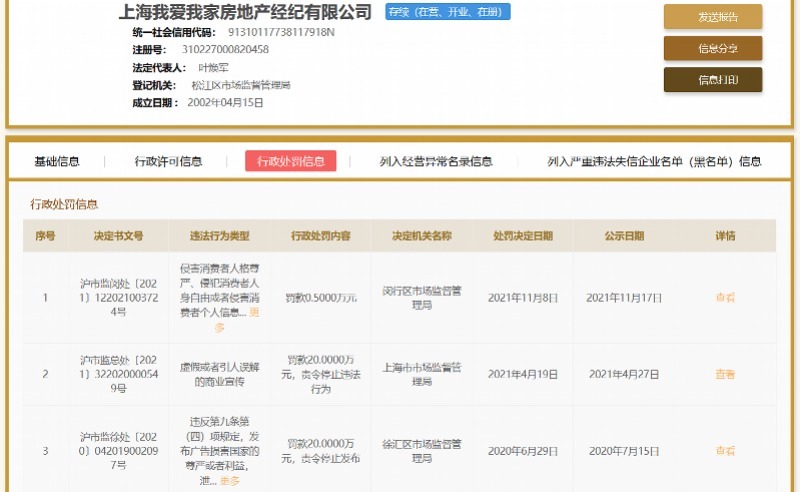Open 信息分享 sharing button
Viewport: 800px width, 492px height.
(x=713, y=48)
